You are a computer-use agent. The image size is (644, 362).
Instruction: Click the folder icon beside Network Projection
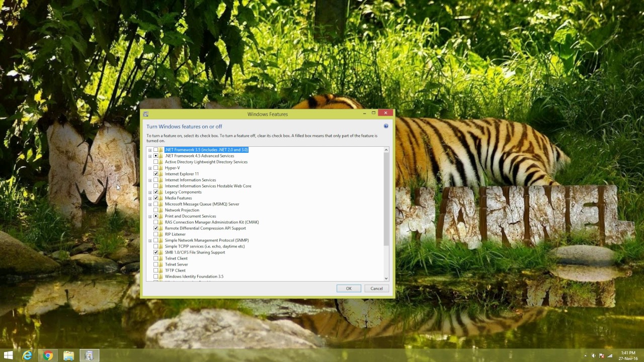tap(160, 210)
